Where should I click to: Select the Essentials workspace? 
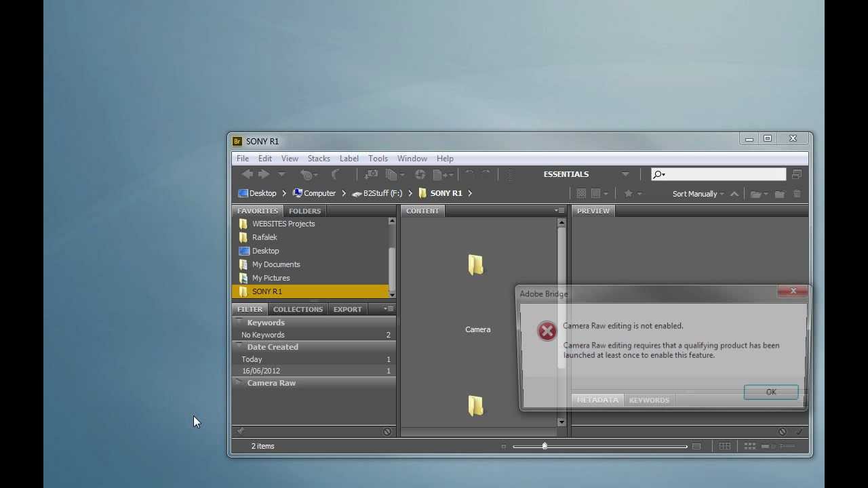tap(566, 174)
